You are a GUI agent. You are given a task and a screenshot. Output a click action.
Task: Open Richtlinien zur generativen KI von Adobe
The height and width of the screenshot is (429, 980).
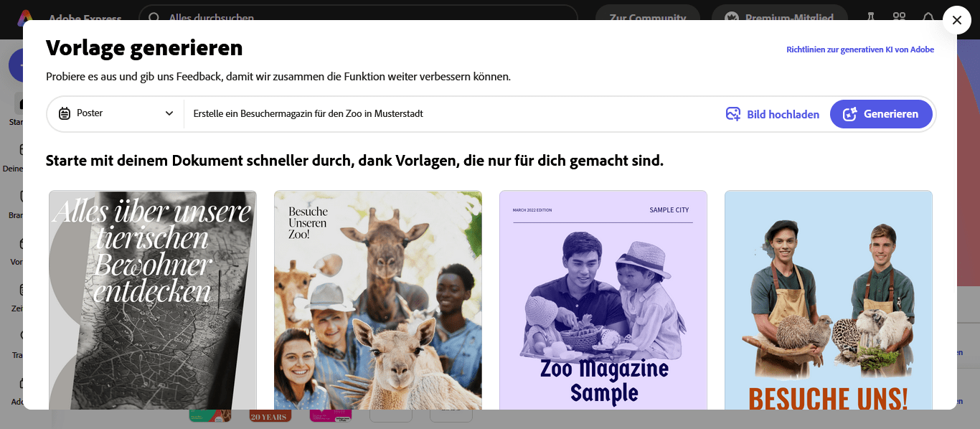point(860,49)
